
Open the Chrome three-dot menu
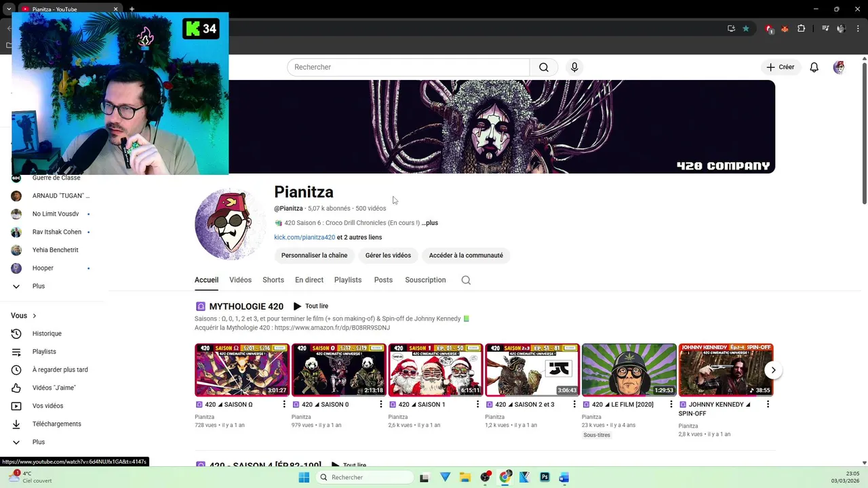pos(858,28)
